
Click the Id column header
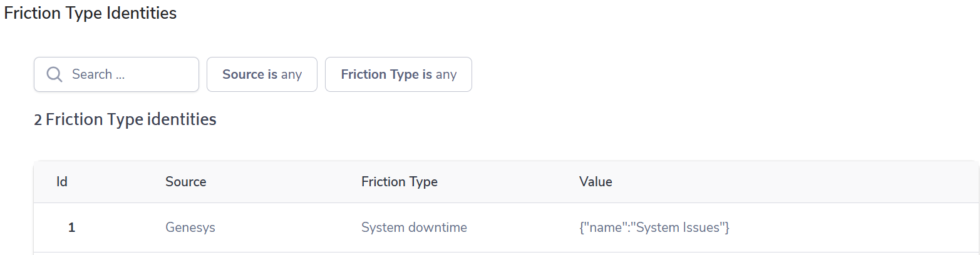(62, 182)
